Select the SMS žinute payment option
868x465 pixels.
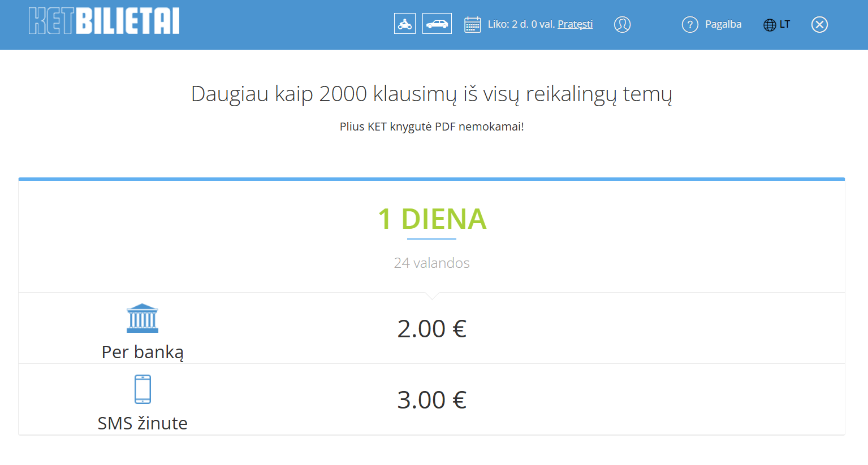pyautogui.click(x=142, y=423)
